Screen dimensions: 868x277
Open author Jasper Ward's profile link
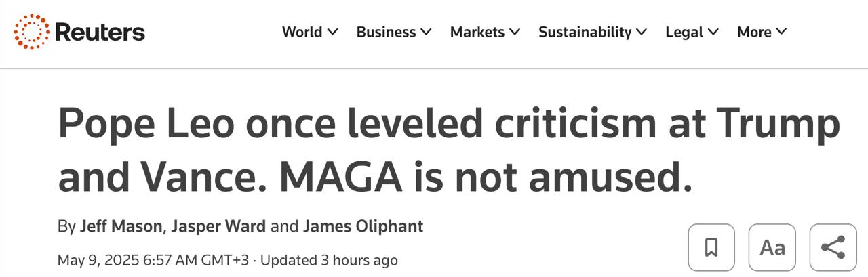tap(218, 226)
